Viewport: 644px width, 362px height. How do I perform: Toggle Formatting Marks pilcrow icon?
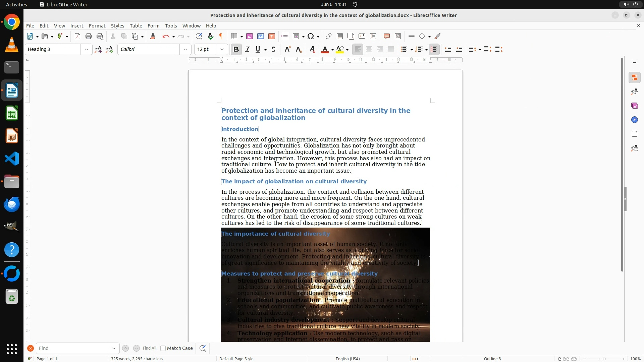coord(221,37)
